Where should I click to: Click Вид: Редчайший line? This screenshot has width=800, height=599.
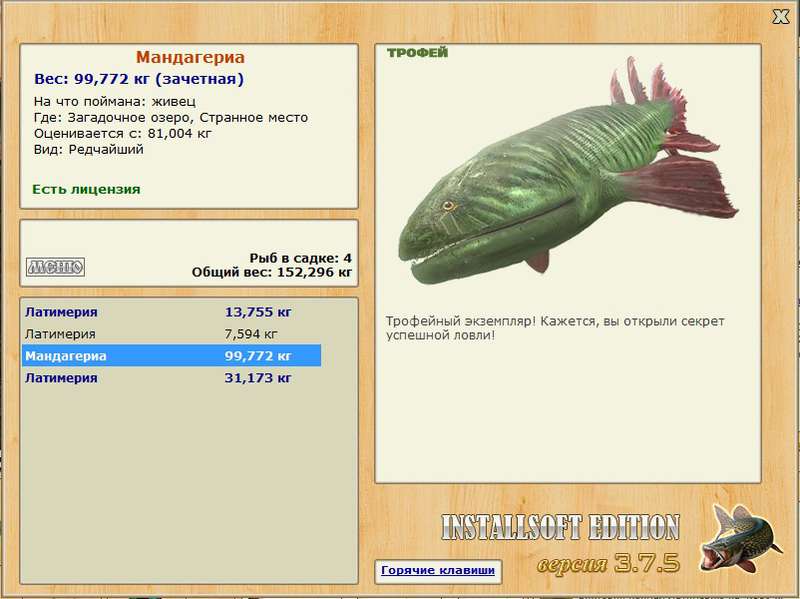pyautogui.click(x=89, y=149)
